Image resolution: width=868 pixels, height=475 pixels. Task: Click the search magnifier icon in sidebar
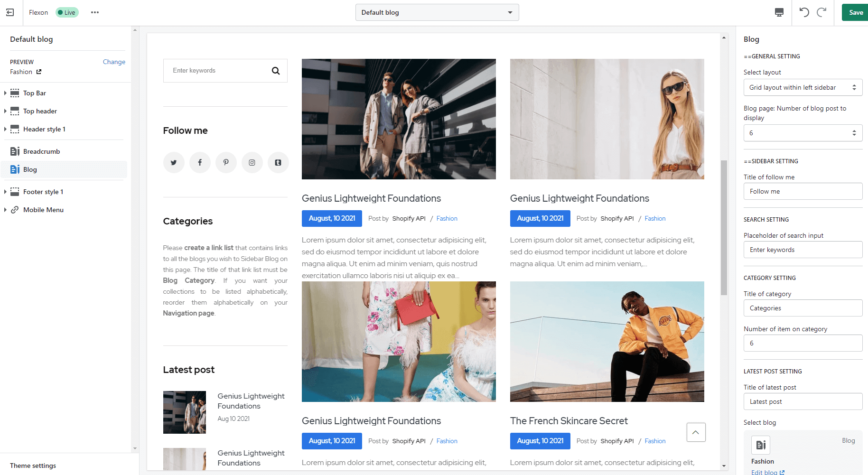(276, 71)
